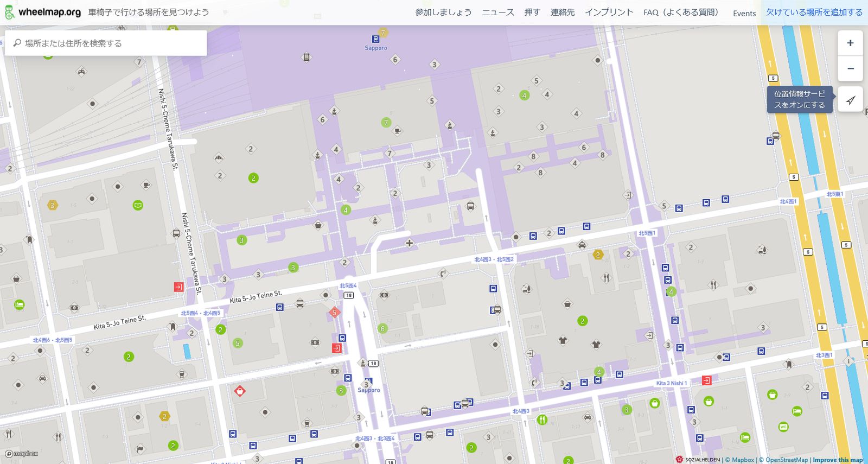Screen dimensions: 868x464
Task: Click the Kita 3 Nishi 1 intersection label
Action: pos(672,383)
